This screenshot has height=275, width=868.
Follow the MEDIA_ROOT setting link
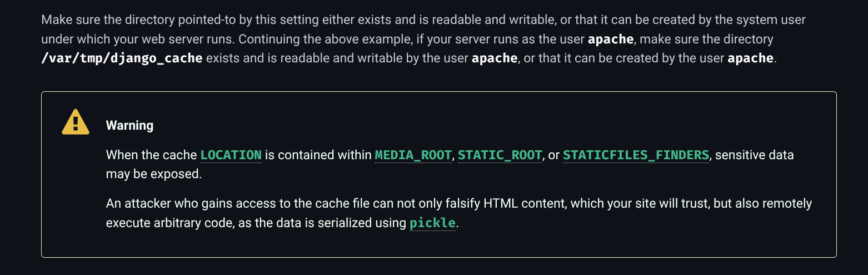[x=413, y=155]
